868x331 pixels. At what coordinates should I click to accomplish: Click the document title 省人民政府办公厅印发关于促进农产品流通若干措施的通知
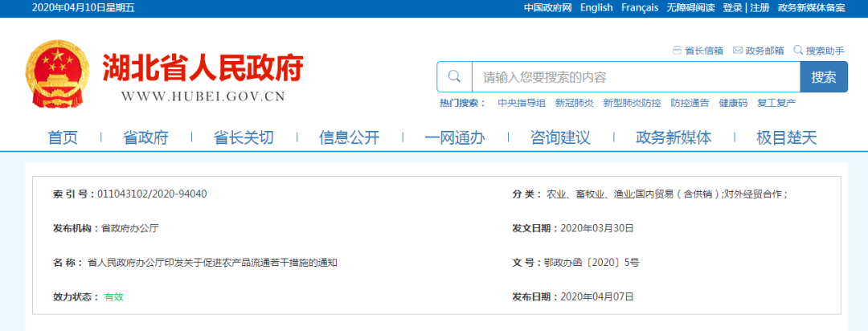[212, 263]
